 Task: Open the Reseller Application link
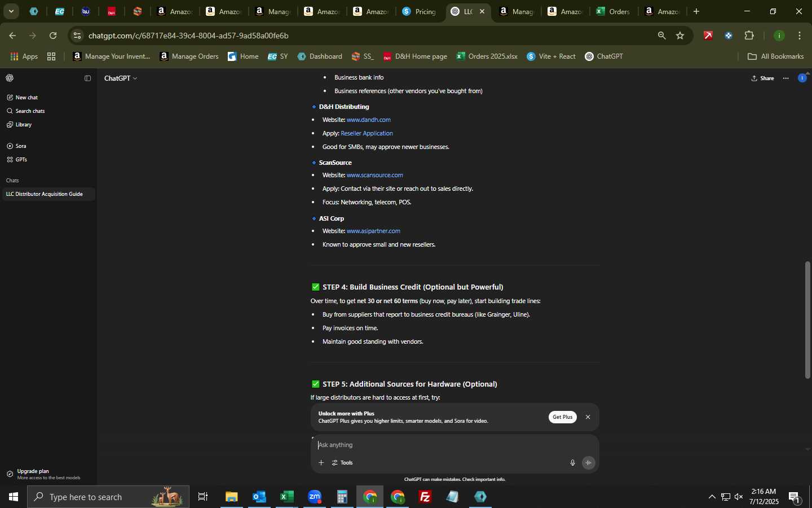point(367,133)
